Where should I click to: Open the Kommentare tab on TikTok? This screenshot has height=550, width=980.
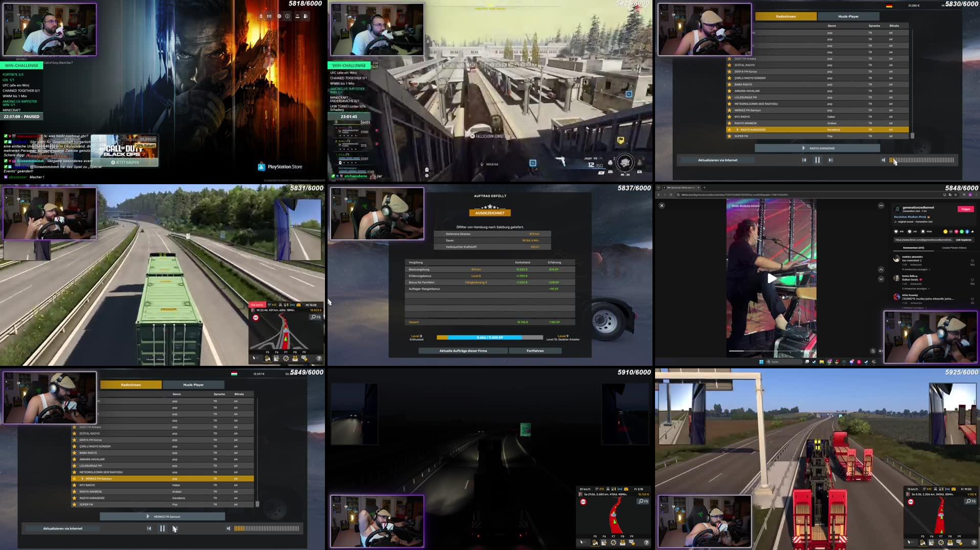tap(913, 248)
